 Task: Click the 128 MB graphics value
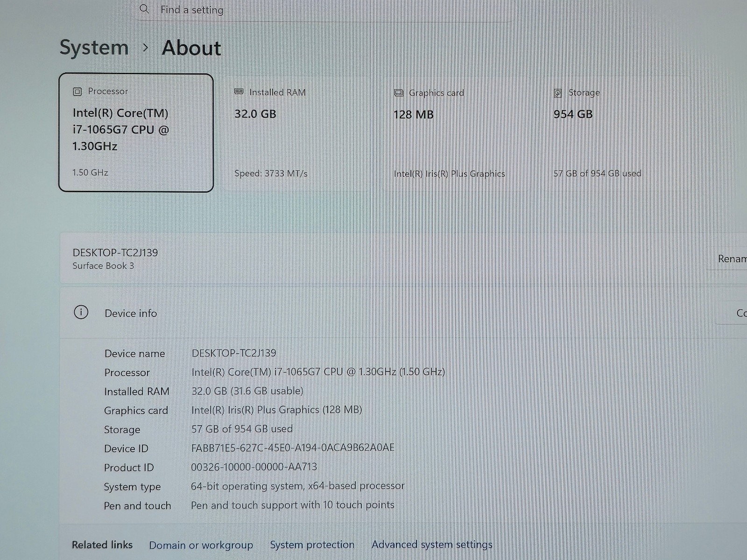[413, 114]
